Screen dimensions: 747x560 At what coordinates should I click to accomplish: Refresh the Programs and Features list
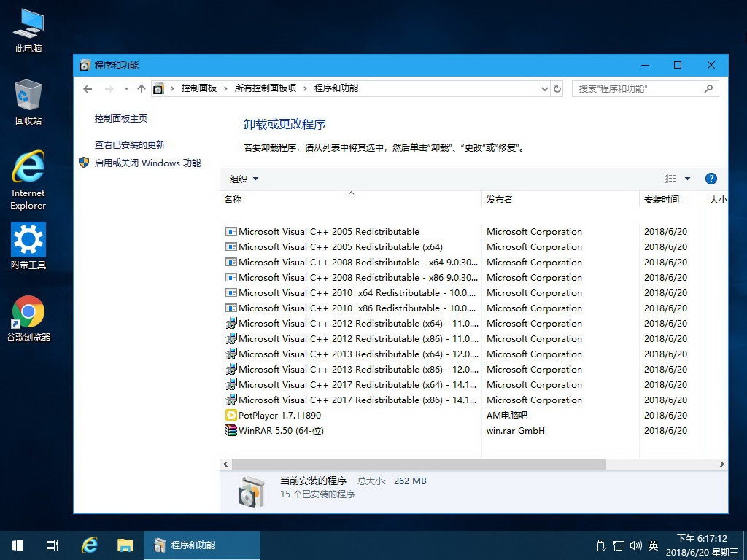click(557, 88)
